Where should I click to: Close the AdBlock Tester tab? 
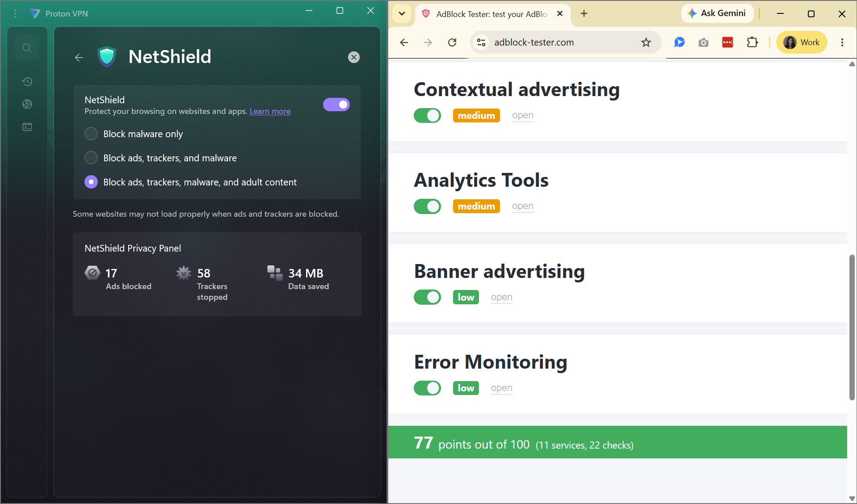tap(560, 14)
